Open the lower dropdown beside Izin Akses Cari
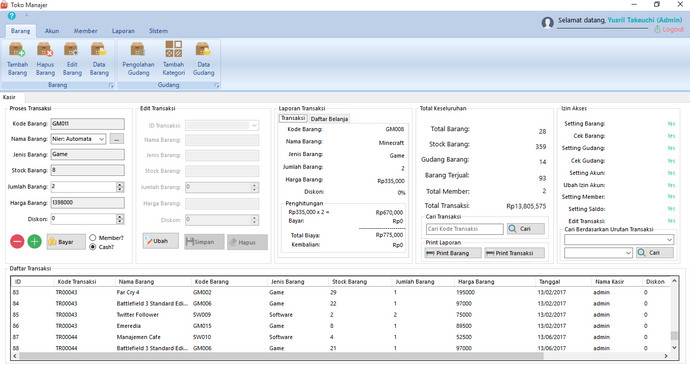The width and height of the screenshot is (690, 365). pyautogui.click(x=628, y=253)
